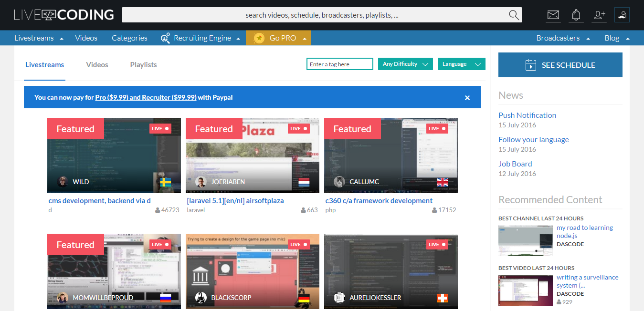Expand the Language filter dropdown
The width and height of the screenshot is (644, 311).
(461, 63)
